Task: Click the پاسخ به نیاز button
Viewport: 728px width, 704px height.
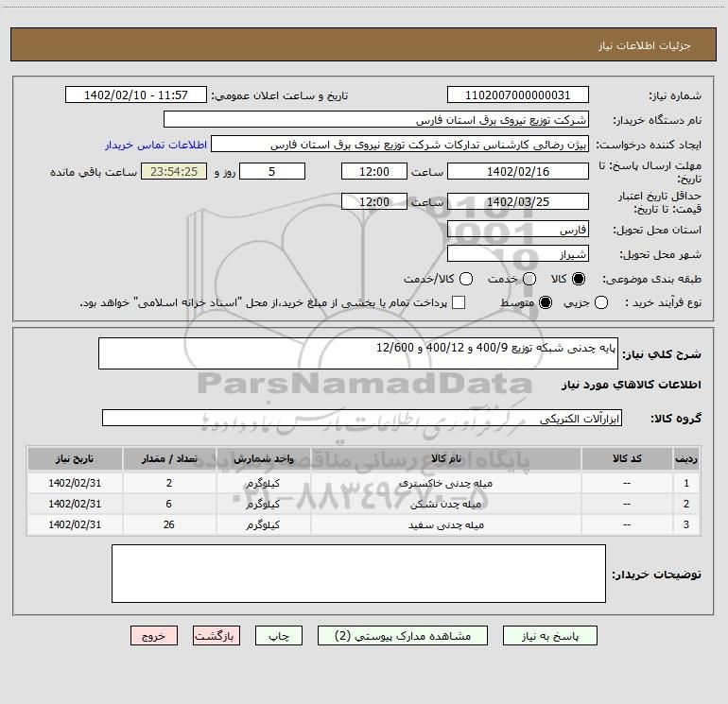Action: (x=549, y=635)
